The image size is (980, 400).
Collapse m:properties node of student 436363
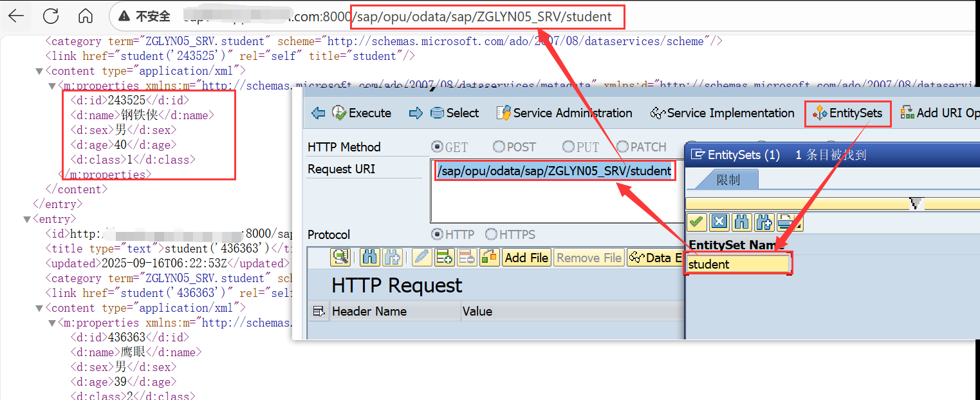[x=53, y=323]
